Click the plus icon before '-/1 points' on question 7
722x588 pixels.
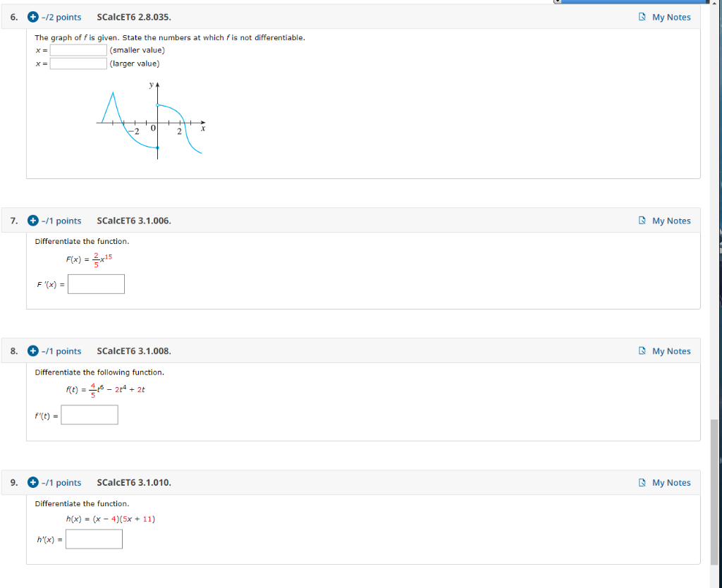(32, 220)
